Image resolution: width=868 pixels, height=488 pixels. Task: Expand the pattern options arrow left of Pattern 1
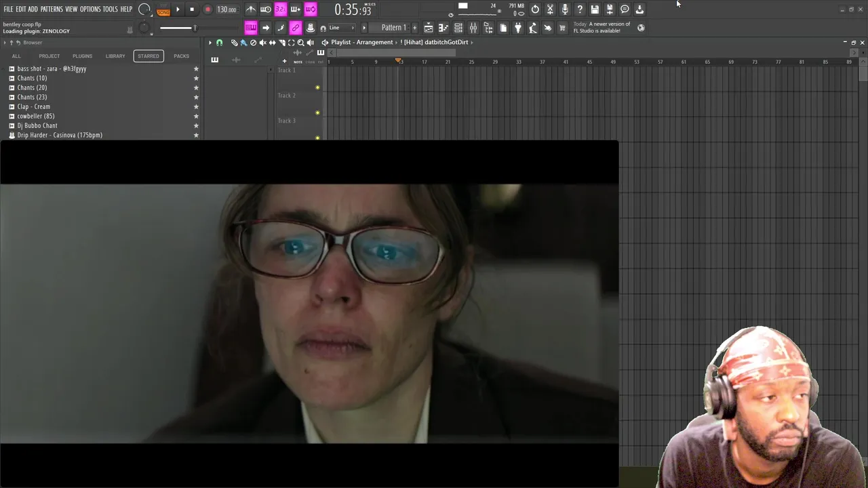pos(364,28)
